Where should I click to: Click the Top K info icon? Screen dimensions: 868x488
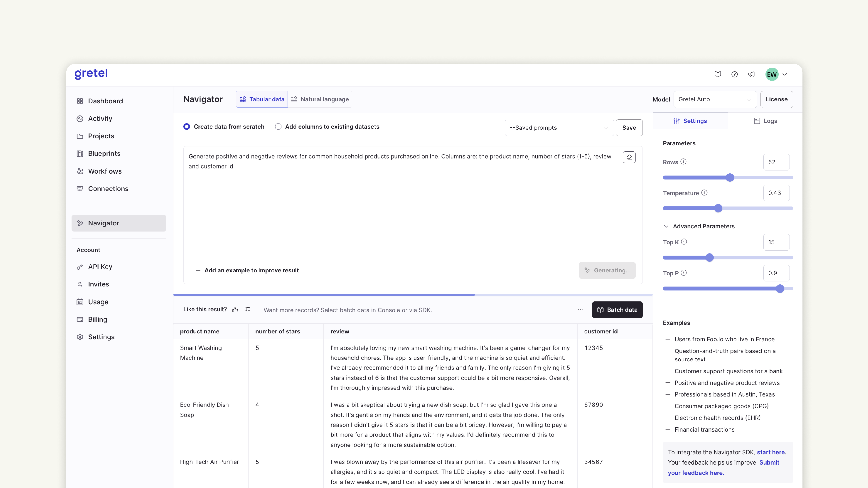pos(684,242)
